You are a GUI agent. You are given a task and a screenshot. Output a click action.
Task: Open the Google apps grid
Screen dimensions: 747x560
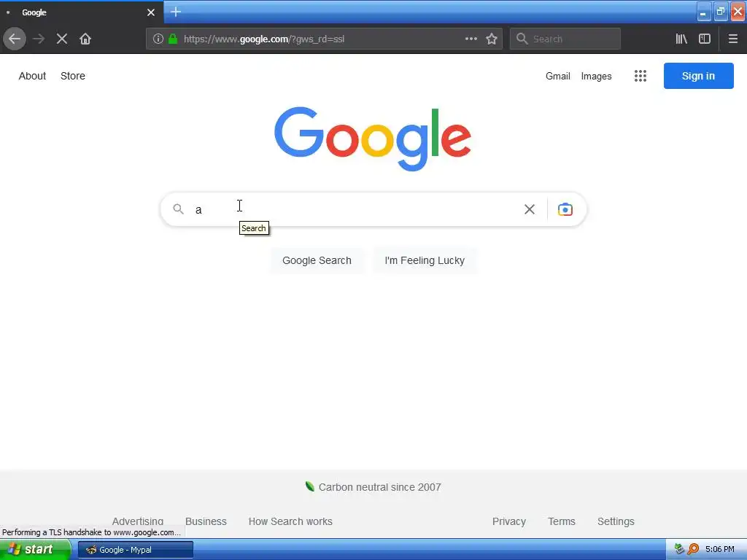click(640, 76)
